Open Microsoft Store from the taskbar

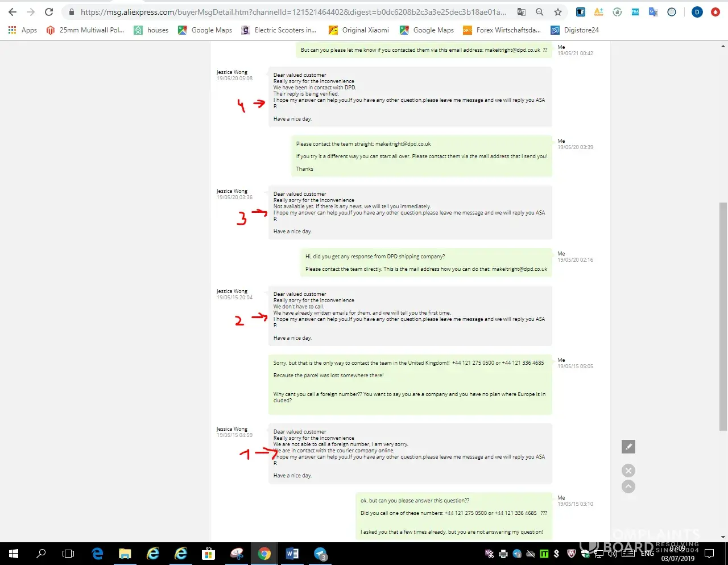(209, 553)
